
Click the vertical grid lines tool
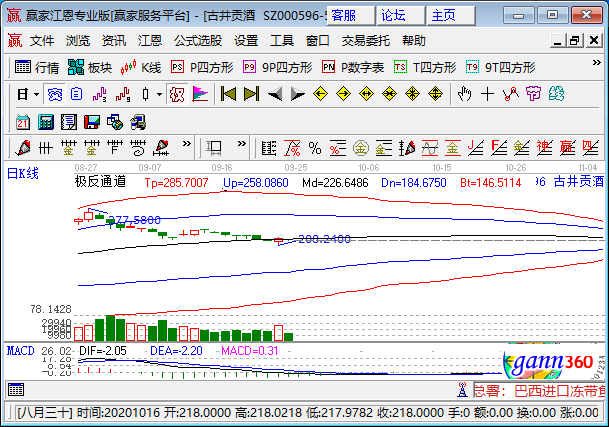45,148
